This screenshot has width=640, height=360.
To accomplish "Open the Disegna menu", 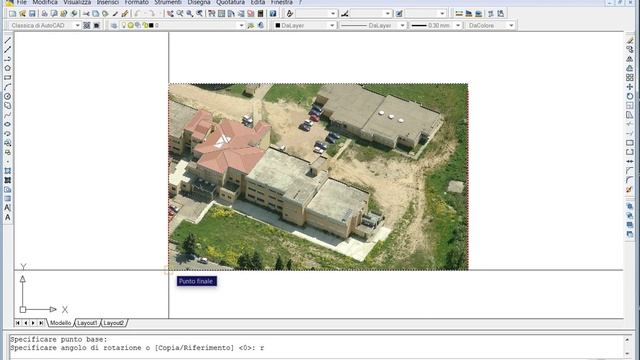I will [x=199, y=2].
